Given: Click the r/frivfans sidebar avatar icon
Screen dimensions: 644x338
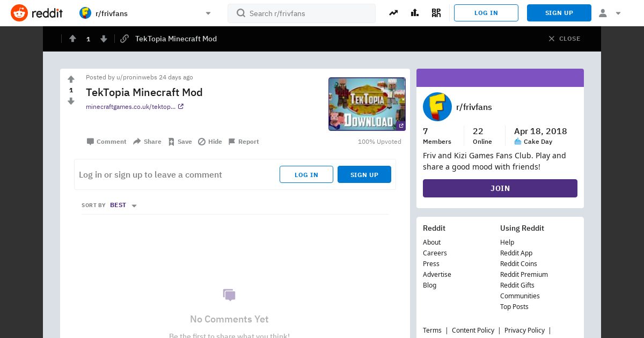Looking at the screenshot, I should (437, 107).
